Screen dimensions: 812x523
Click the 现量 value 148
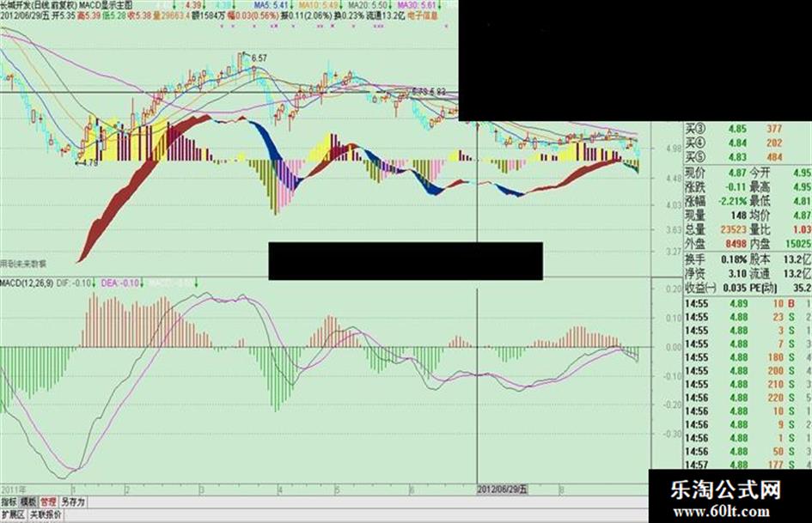tap(738, 215)
